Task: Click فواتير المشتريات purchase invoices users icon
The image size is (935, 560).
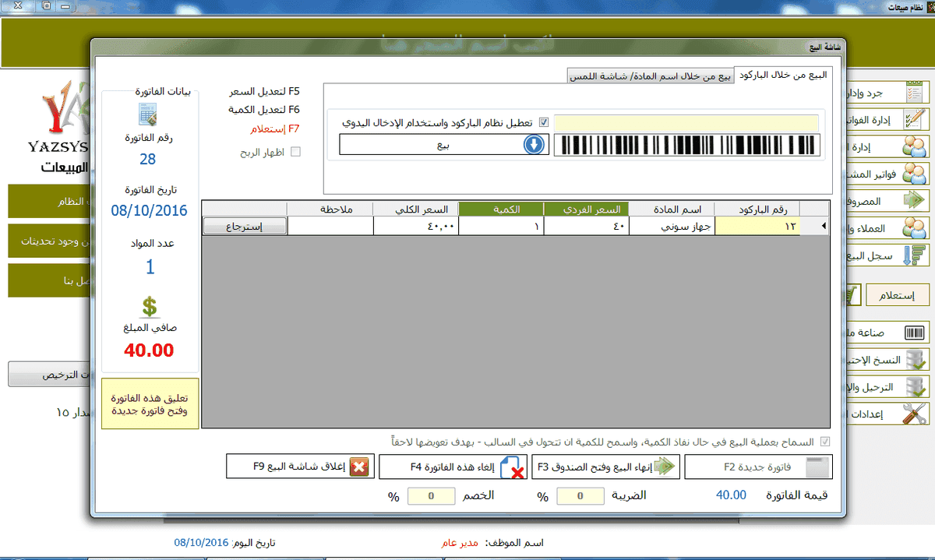Action: pyautogui.click(x=914, y=173)
